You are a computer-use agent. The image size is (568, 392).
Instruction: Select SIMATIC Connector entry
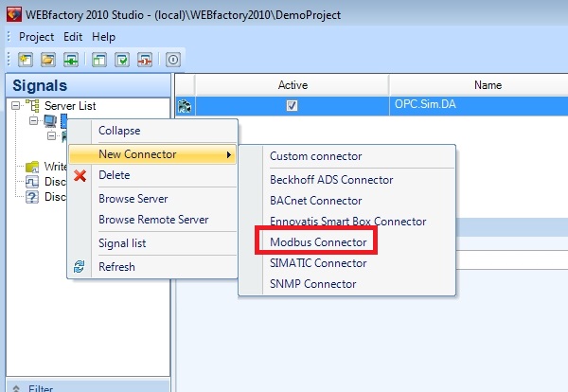317,263
